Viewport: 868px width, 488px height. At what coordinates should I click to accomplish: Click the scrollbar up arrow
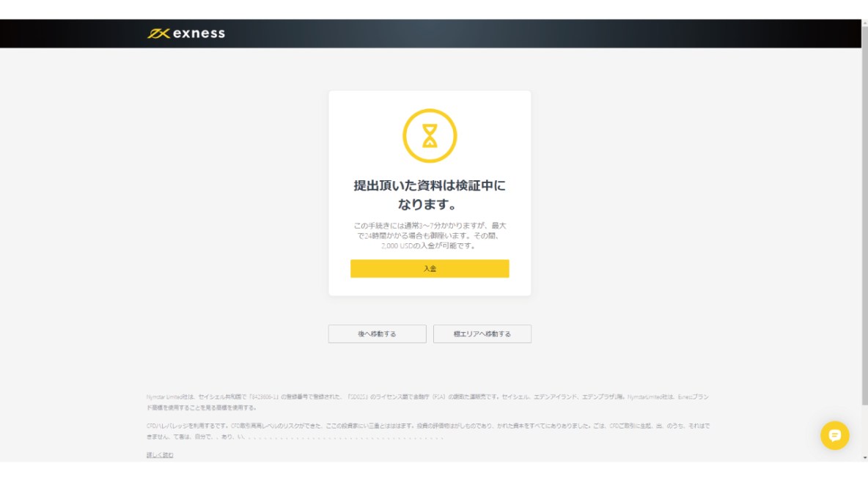pyautogui.click(x=864, y=23)
